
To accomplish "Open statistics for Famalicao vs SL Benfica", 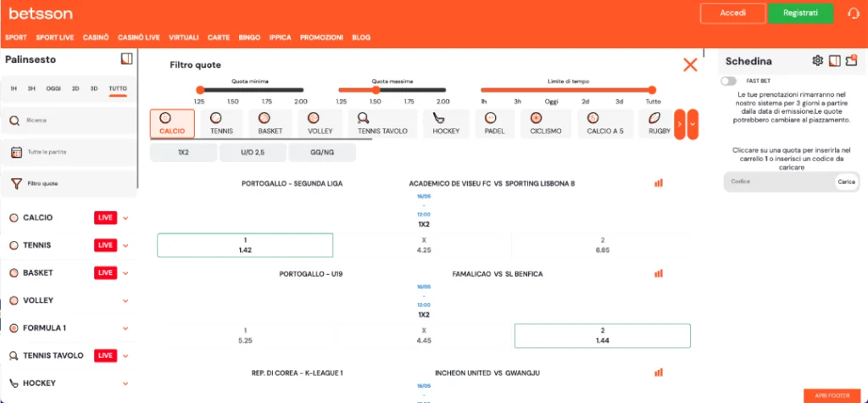I will click(x=658, y=273).
